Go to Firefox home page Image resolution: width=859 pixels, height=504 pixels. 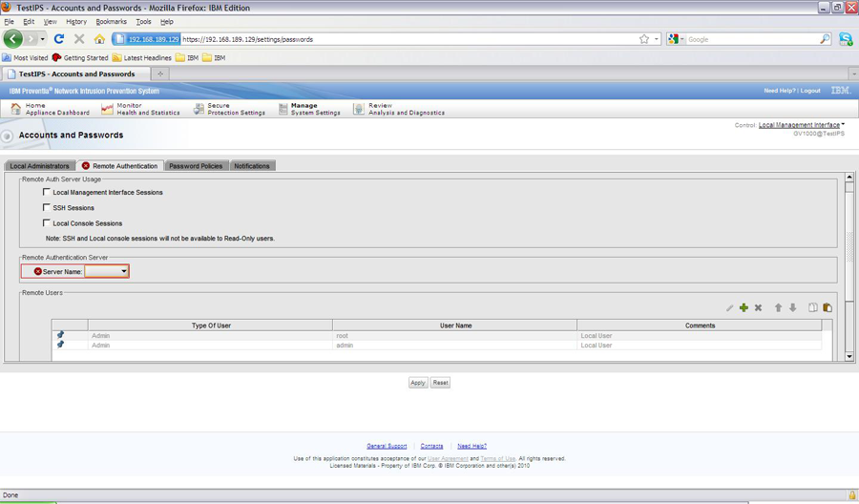pos(99,39)
